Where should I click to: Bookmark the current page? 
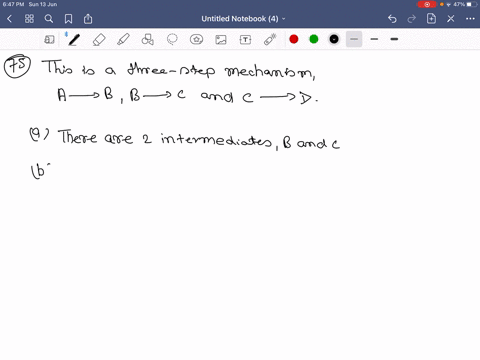[x=68, y=19]
